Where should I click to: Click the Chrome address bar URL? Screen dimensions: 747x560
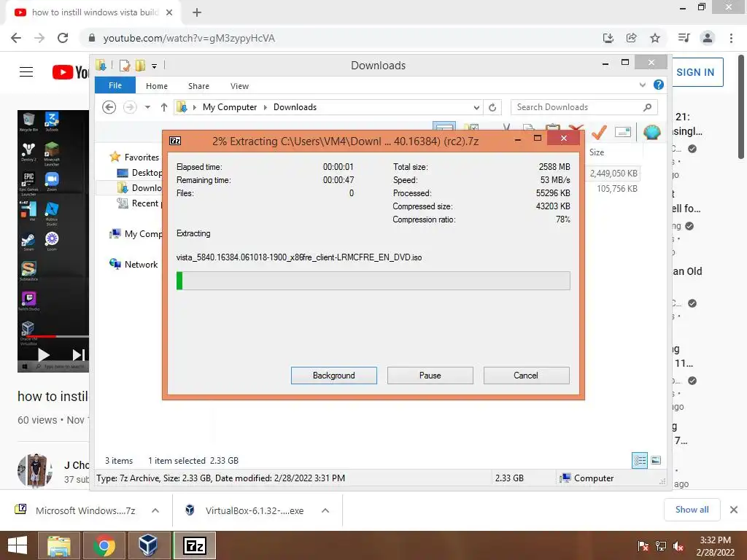(x=189, y=38)
